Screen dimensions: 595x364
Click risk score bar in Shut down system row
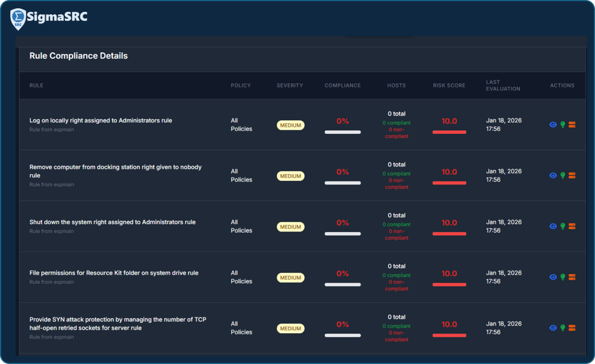point(449,234)
